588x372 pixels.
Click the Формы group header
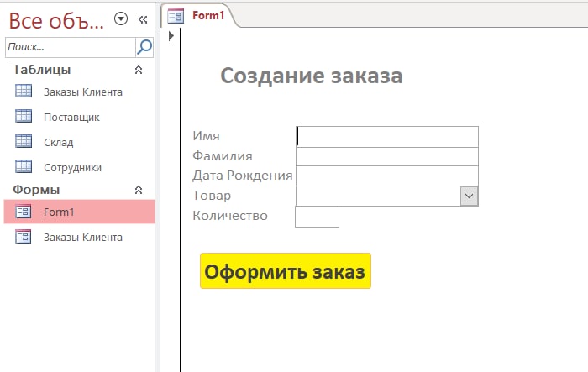point(36,190)
